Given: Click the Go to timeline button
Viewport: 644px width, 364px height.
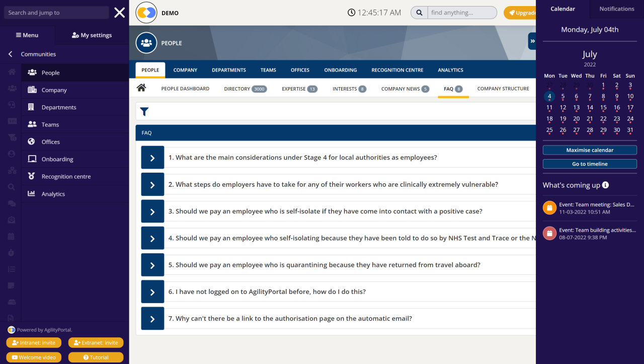Looking at the screenshot, I should (589, 163).
